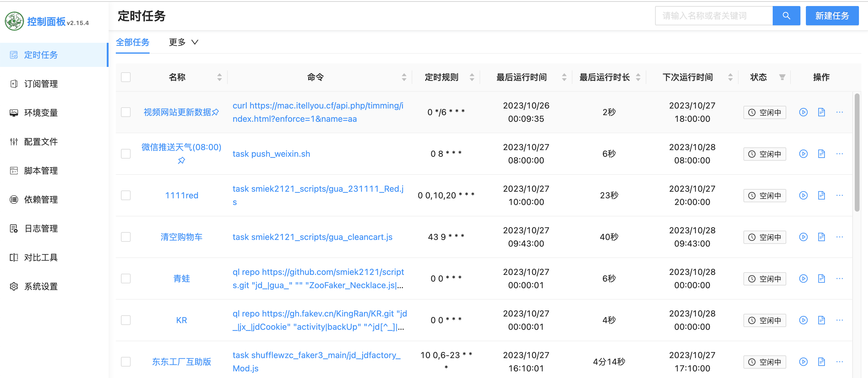The image size is (868, 378).
Task: Open more actions for 视频网站更新数据 row
Action: (839, 112)
